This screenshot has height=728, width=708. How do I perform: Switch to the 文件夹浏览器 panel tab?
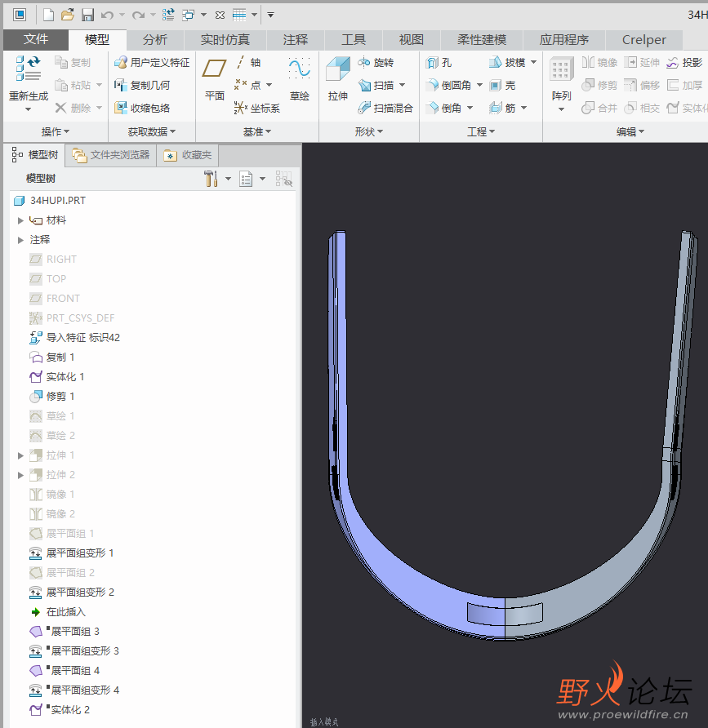[111, 155]
